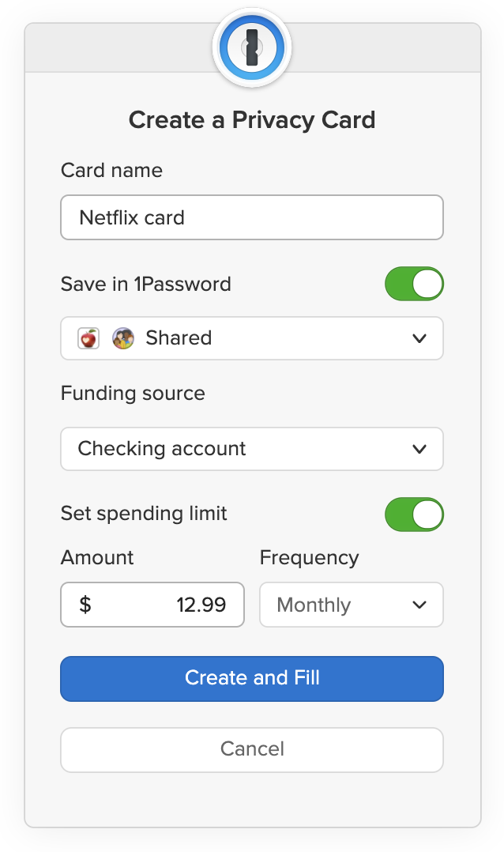The image size is (504, 852).
Task: Click the funding source dropdown arrow
Action: click(421, 448)
